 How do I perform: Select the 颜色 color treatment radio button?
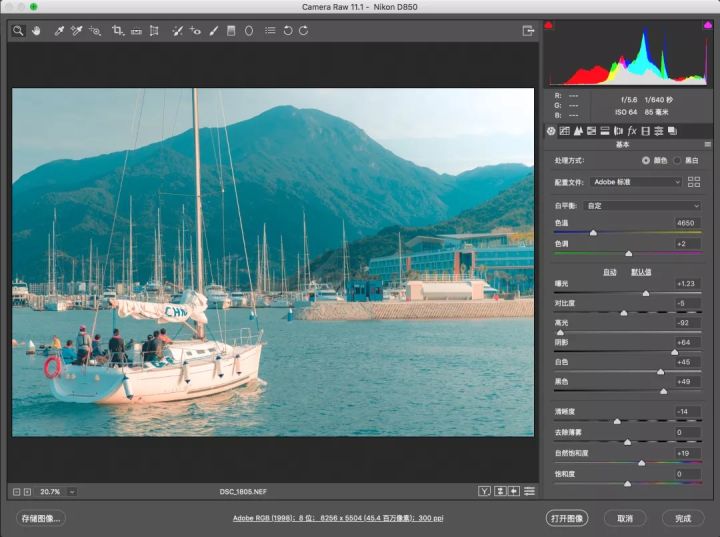click(x=646, y=160)
